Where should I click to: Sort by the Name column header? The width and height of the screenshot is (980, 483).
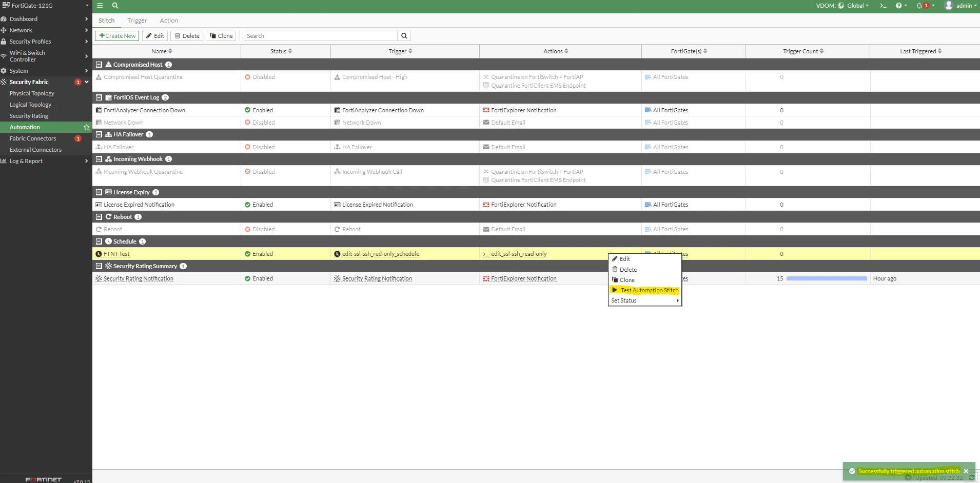[162, 51]
